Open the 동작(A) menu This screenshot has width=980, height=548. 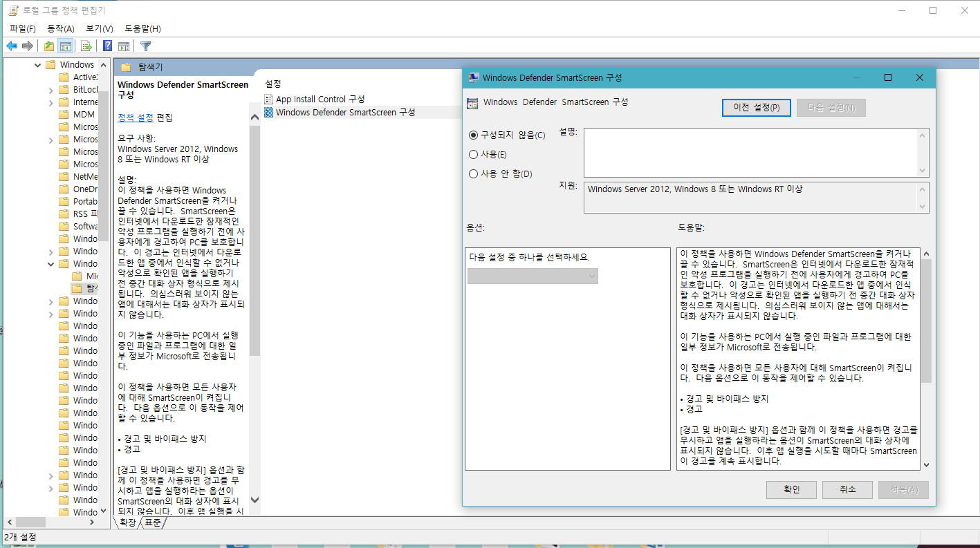coord(61,28)
